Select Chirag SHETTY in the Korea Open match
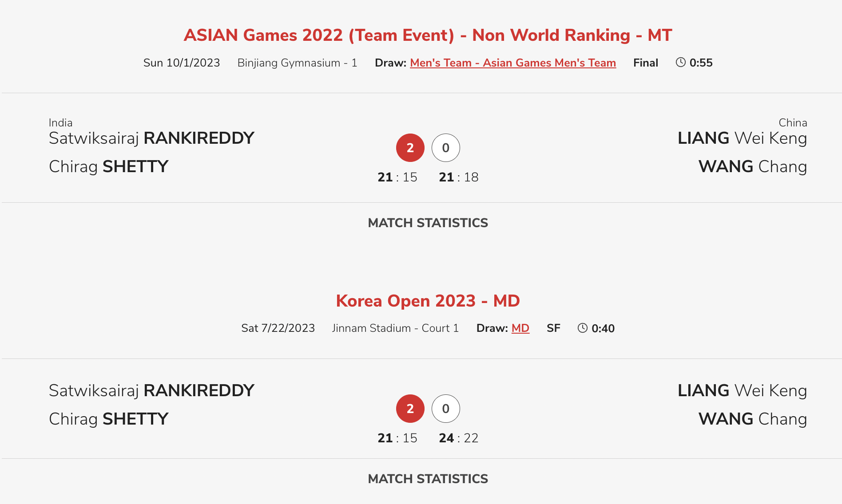This screenshot has height=504, width=842. pyautogui.click(x=109, y=419)
